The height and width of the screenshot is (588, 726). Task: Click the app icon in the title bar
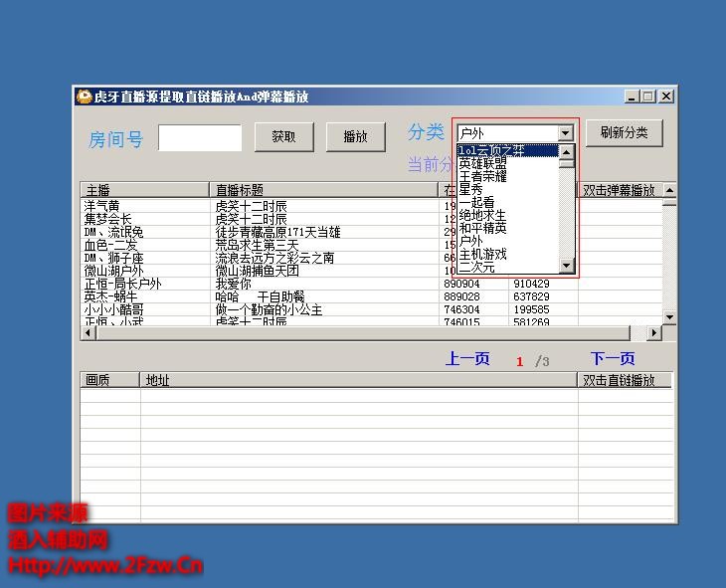tap(84, 97)
